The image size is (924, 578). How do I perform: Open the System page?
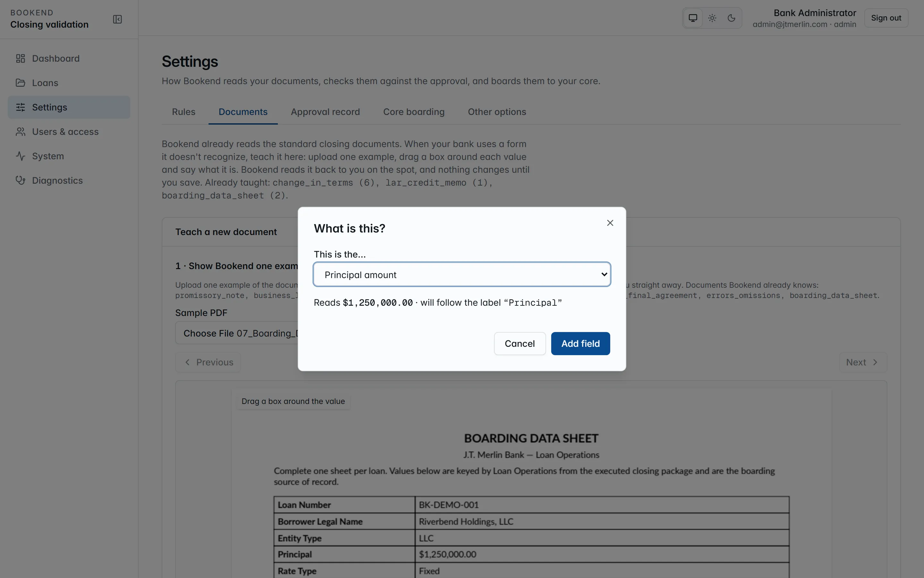point(69,156)
